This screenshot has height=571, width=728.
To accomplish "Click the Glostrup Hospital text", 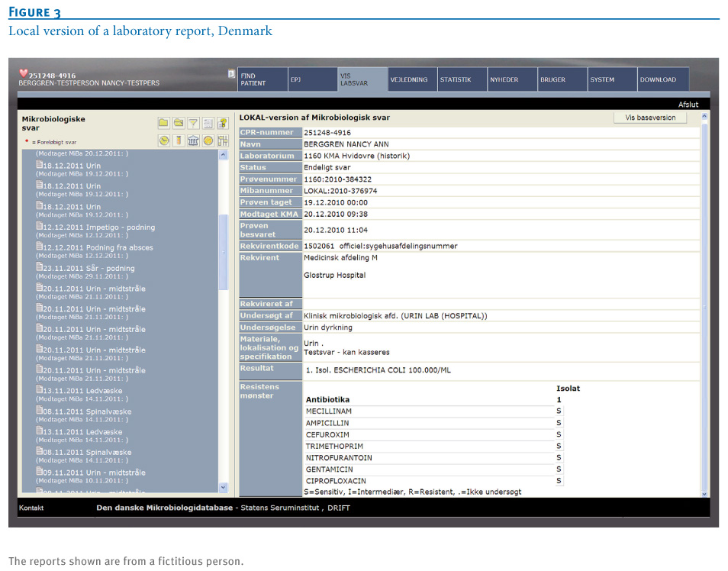I will (335, 275).
